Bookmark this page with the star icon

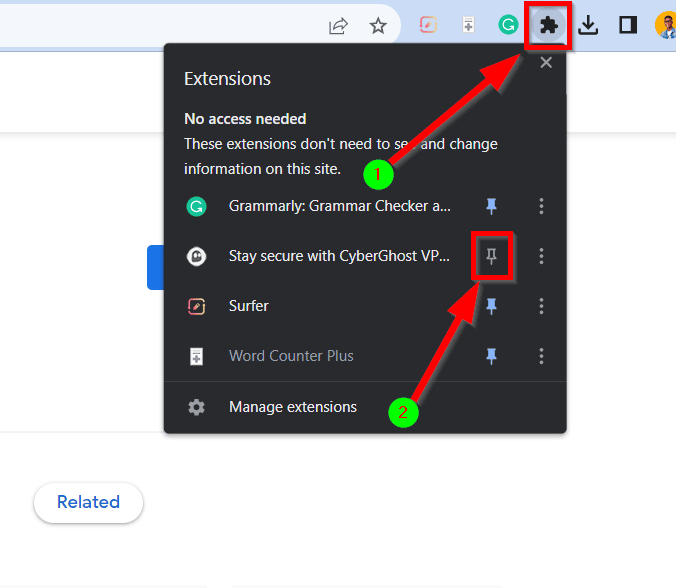click(x=378, y=26)
